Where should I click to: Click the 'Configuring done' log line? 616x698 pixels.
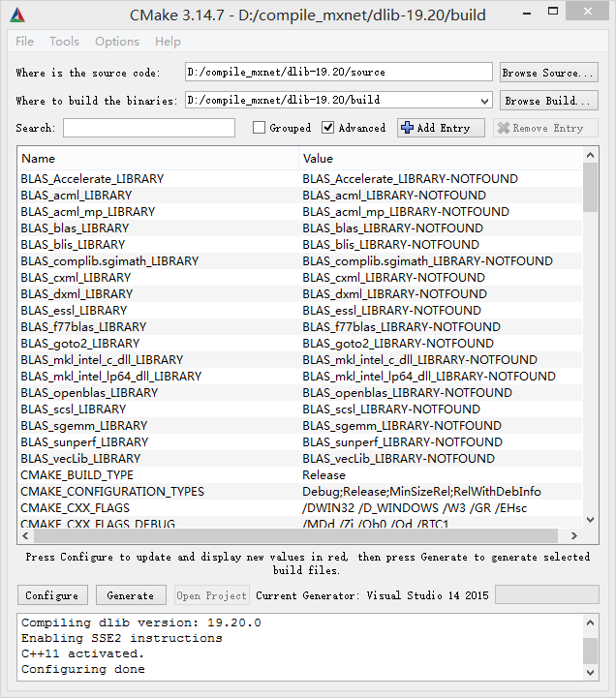pyautogui.click(x=83, y=669)
